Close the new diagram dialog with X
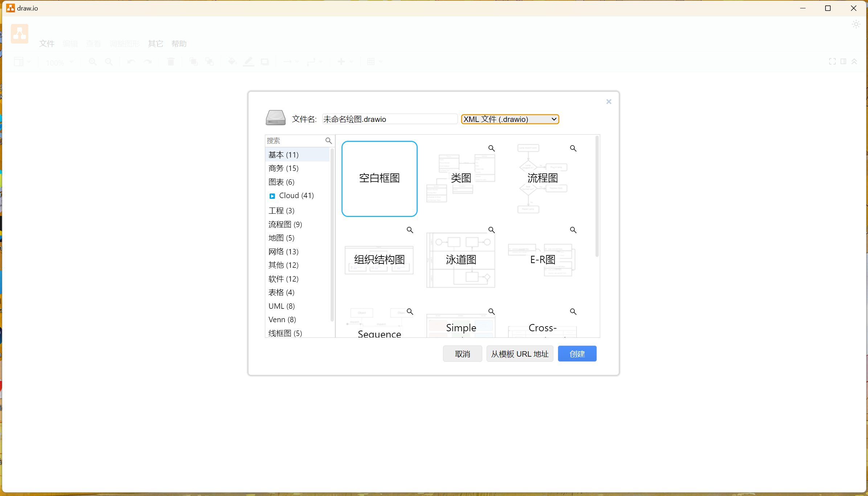The width and height of the screenshot is (868, 496). coord(609,102)
